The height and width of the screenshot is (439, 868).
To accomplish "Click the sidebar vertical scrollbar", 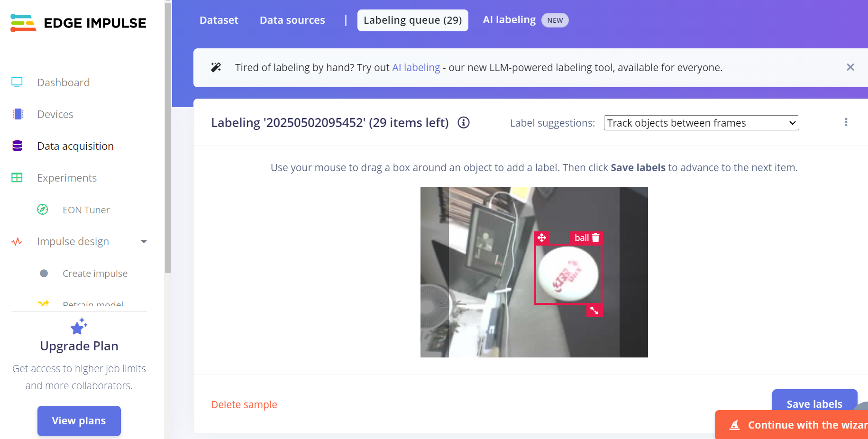I will click(168, 137).
